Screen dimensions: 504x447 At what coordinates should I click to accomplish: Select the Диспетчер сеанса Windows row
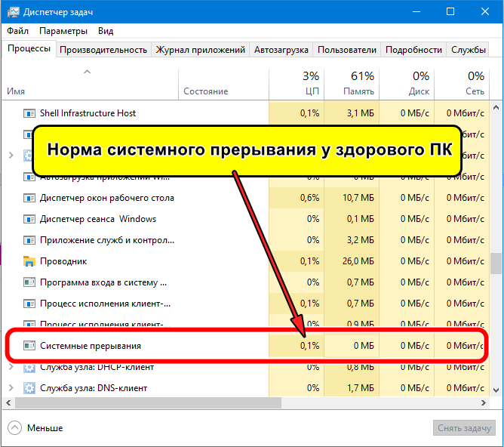(246, 219)
